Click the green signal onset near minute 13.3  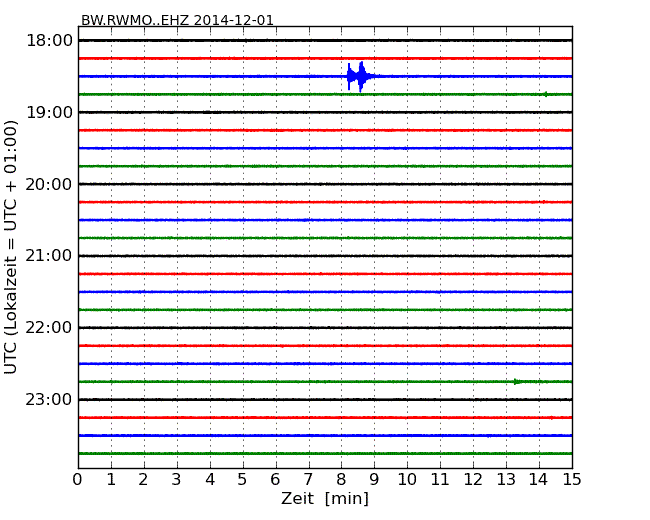(x=517, y=381)
